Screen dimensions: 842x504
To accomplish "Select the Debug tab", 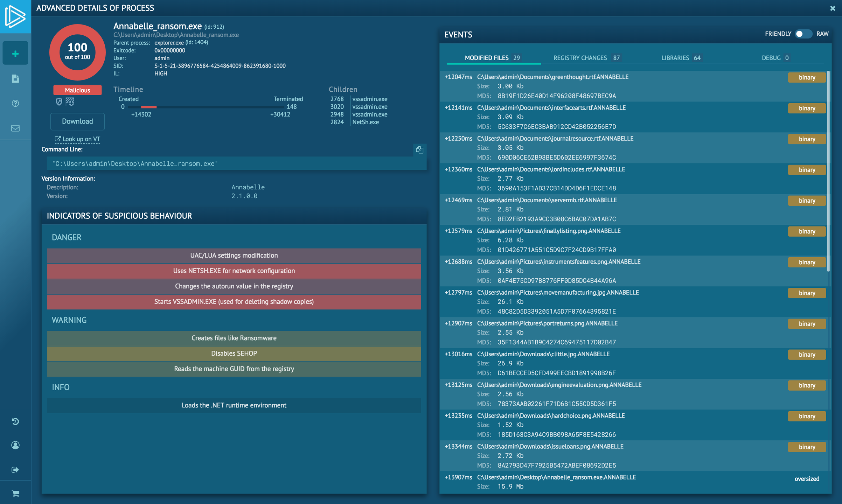I will click(775, 58).
